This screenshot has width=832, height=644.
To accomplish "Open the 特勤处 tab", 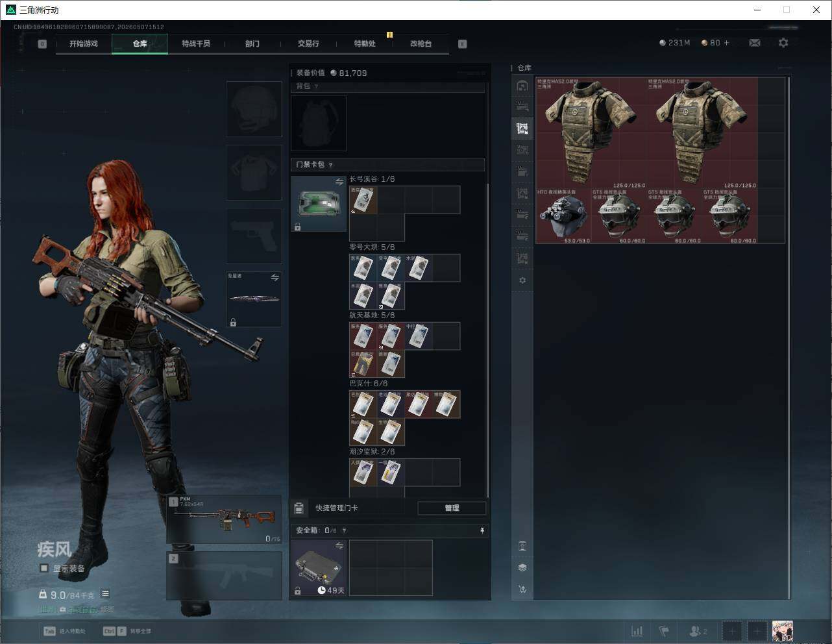I will [365, 43].
